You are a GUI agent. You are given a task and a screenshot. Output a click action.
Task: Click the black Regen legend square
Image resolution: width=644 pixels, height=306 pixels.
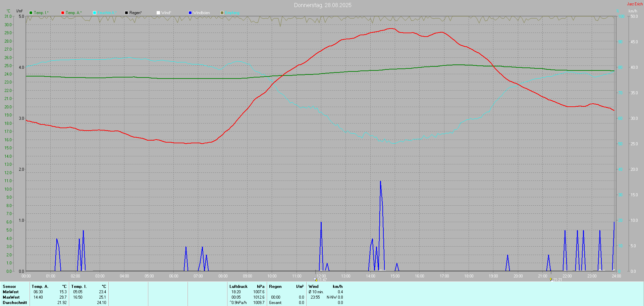(126, 13)
